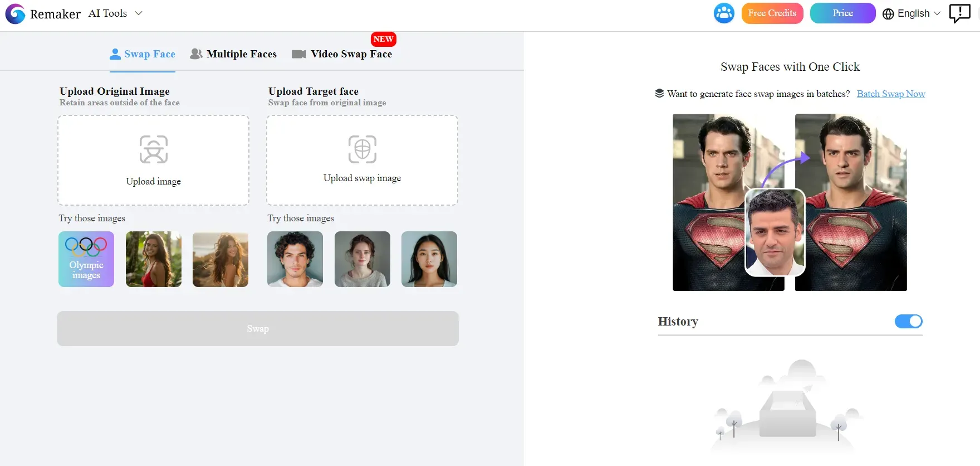The width and height of the screenshot is (980, 466).
Task: Toggle the History switch off
Action: (x=908, y=322)
